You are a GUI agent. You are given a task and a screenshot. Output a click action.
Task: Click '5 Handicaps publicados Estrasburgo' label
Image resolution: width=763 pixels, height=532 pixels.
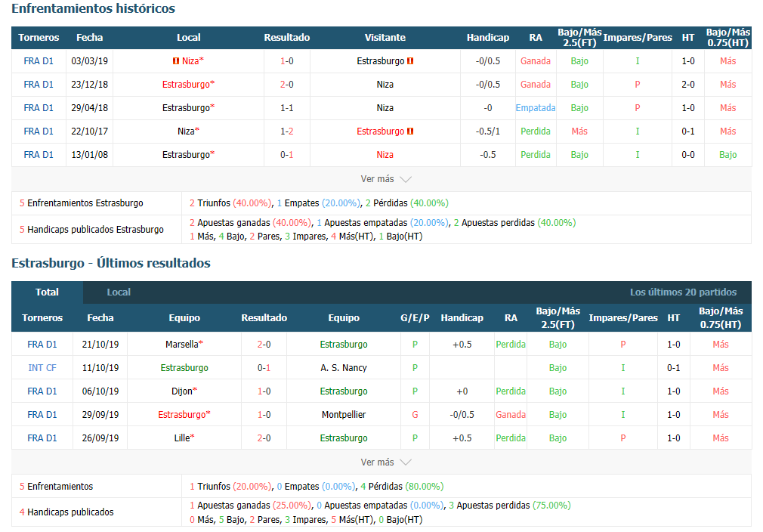(91, 229)
